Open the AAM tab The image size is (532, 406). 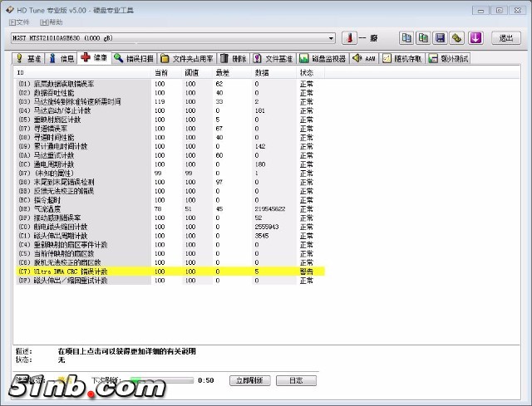point(364,59)
